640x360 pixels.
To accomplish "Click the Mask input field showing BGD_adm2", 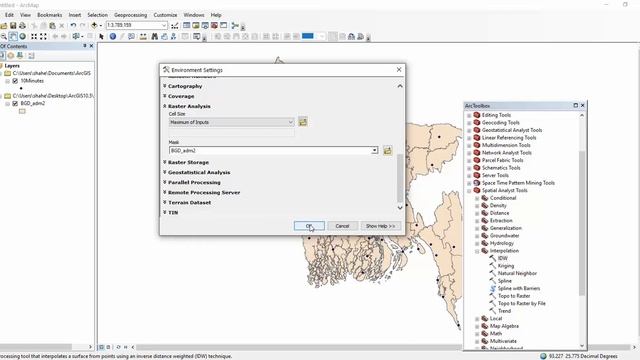I will [270, 150].
